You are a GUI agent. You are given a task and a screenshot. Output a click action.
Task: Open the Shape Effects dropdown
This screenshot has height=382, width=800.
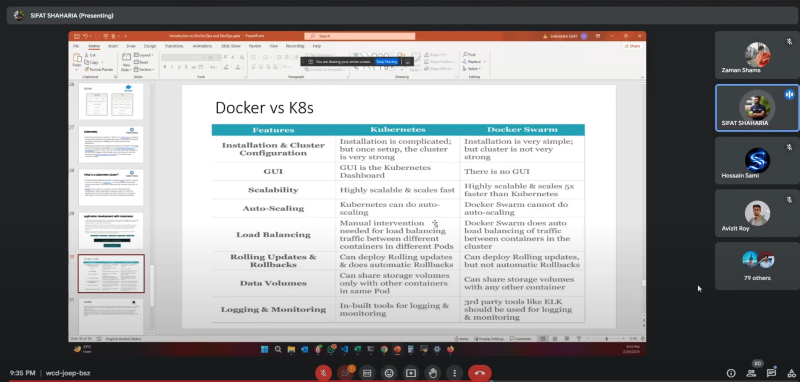[x=439, y=68]
